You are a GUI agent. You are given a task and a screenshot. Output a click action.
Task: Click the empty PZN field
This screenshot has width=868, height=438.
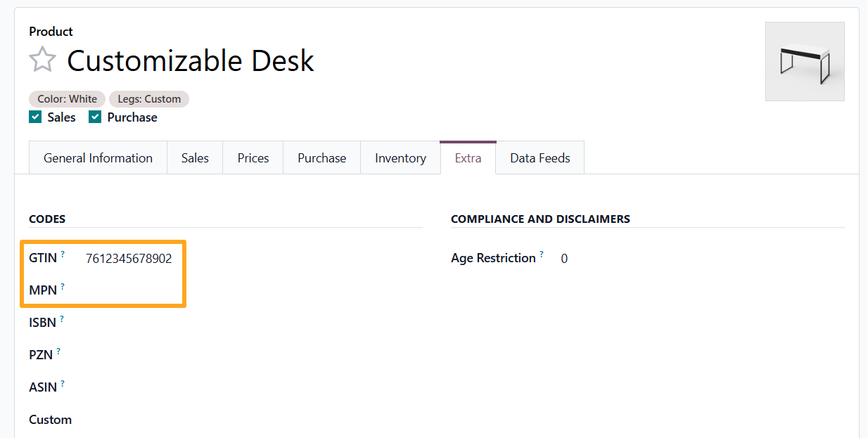253,355
